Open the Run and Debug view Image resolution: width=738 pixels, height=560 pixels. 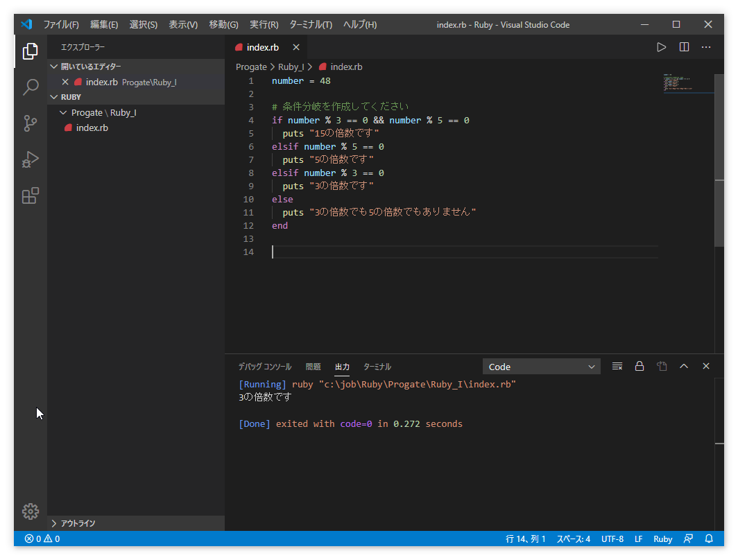pos(31,159)
